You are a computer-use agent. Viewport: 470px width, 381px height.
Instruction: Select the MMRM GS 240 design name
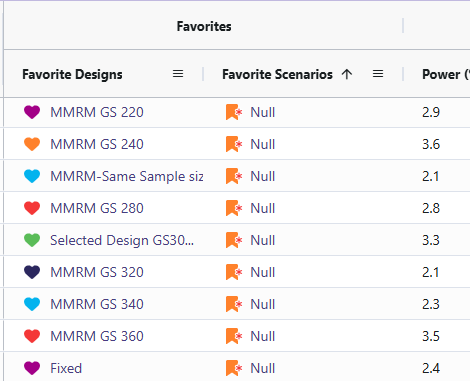97,144
